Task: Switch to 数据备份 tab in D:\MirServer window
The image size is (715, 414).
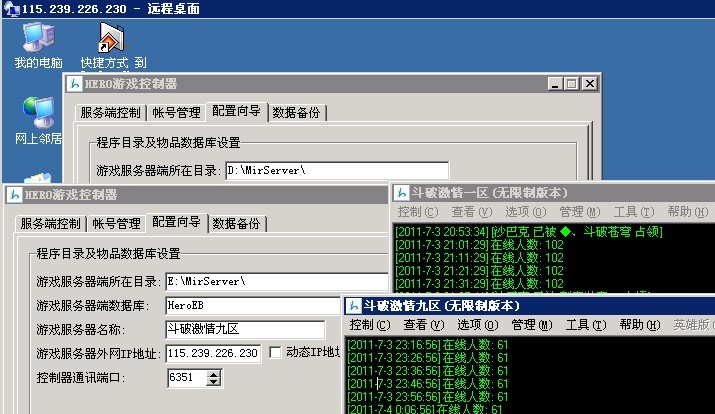Action: [x=297, y=112]
